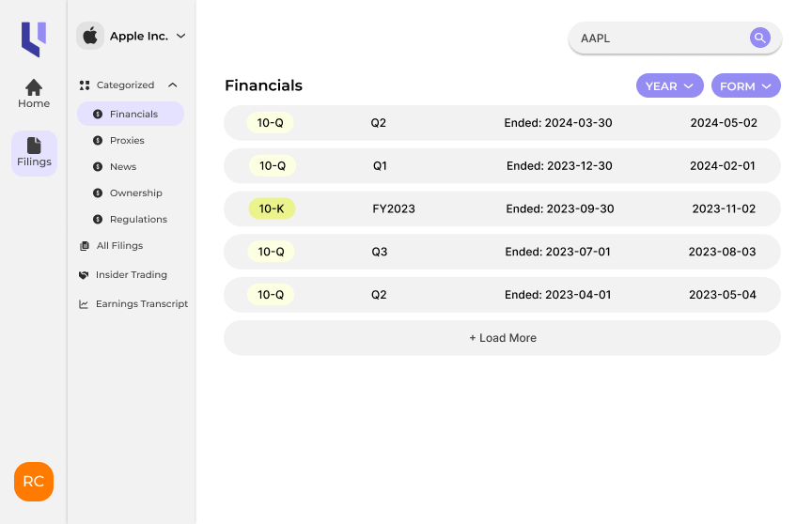Open the YEAR filter dropdown
This screenshot has width=812, height=524.
[669, 85]
